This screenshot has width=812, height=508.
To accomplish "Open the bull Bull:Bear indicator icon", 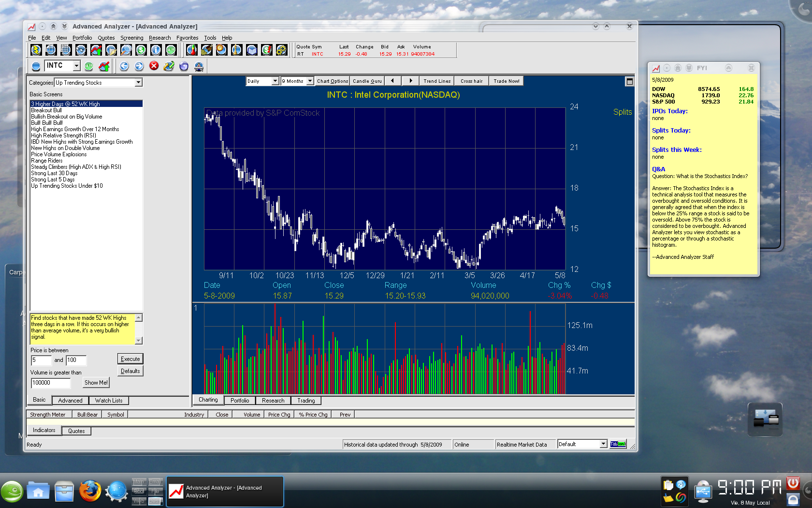I will [206, 50].
